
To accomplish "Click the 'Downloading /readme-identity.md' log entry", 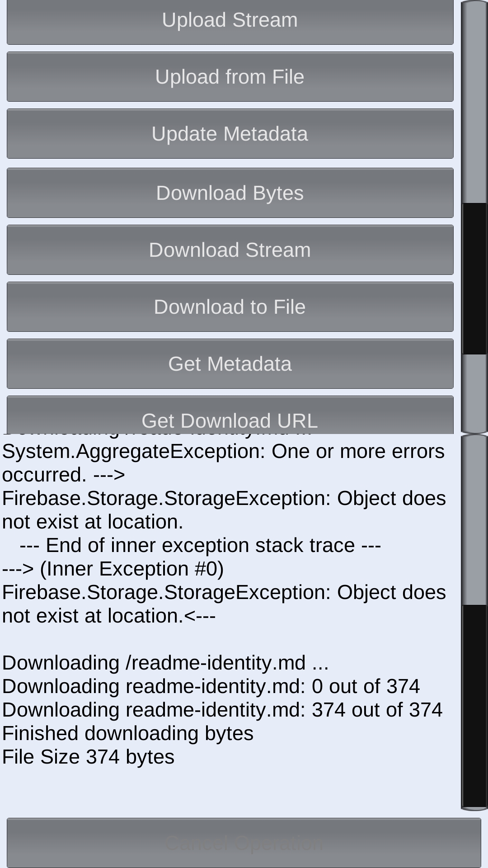I will [165, 663].
